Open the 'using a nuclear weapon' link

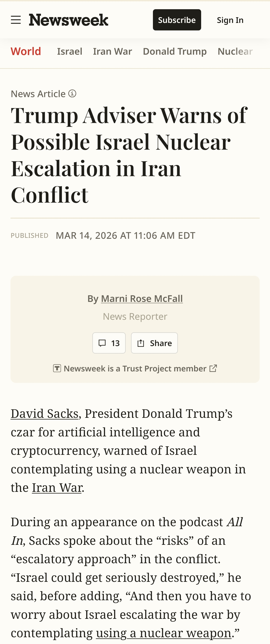pyautogui.click(x=164, y=633)
